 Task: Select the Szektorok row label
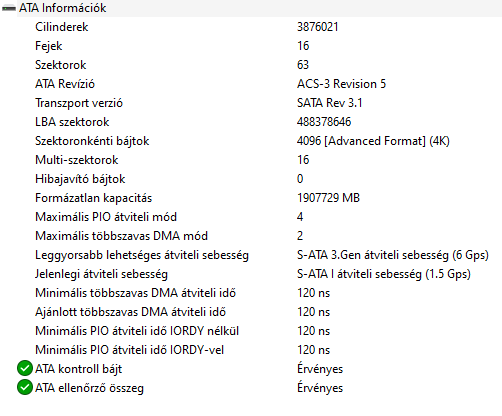point(61,65)
